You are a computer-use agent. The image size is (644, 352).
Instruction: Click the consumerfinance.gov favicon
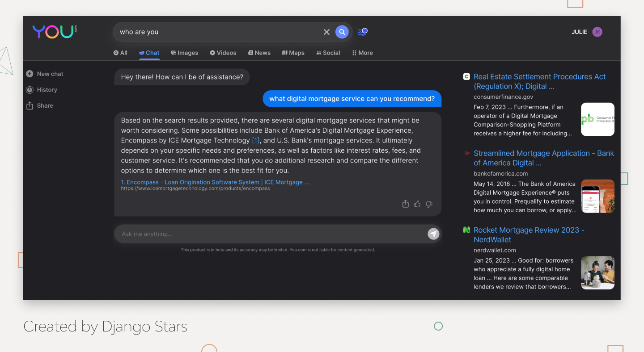466,76
